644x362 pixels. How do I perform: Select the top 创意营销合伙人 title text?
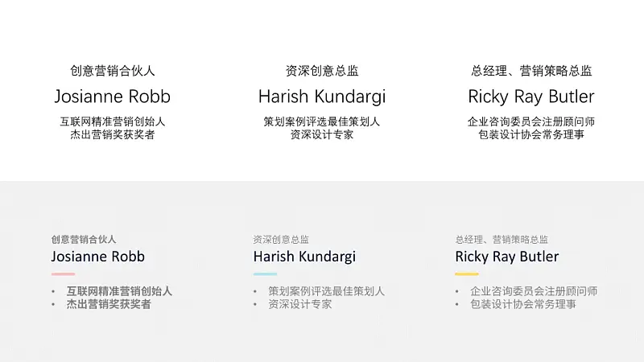pyautogui.click(x=112, y=71)
